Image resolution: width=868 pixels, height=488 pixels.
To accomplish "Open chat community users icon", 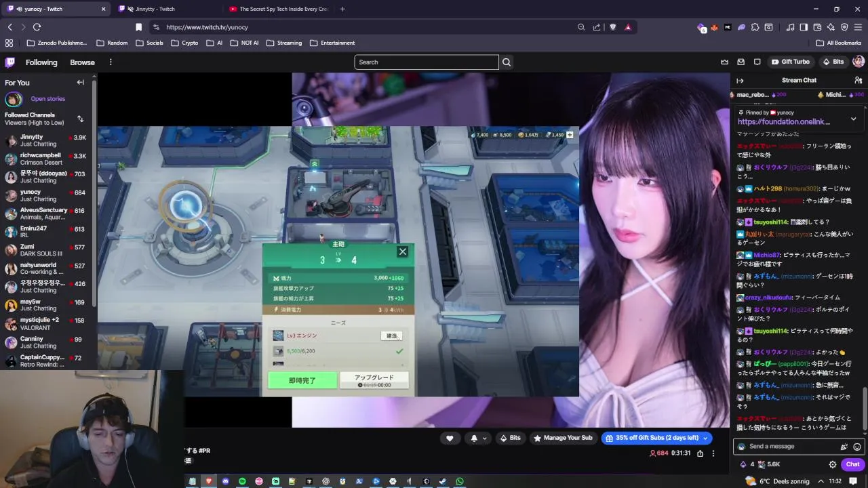I will pyautogui.click(x=858, y=80).
